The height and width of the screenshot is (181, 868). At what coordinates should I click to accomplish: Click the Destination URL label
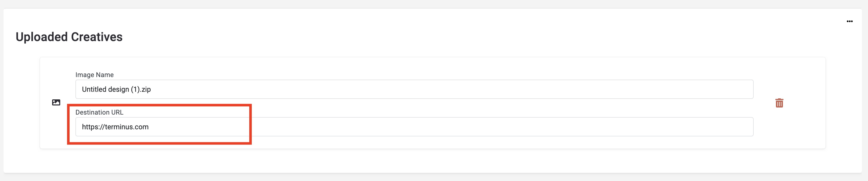(x=99, y=112)
